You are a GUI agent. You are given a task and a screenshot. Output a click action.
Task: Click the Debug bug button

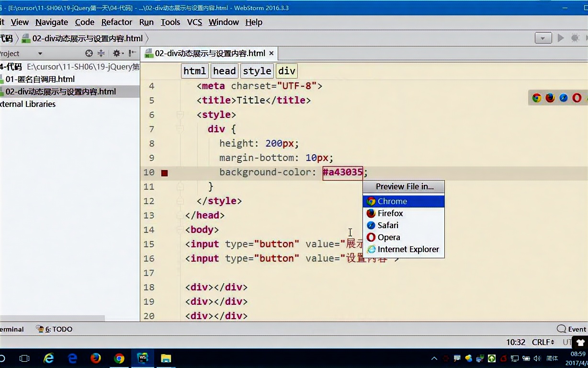pos(575,38)
